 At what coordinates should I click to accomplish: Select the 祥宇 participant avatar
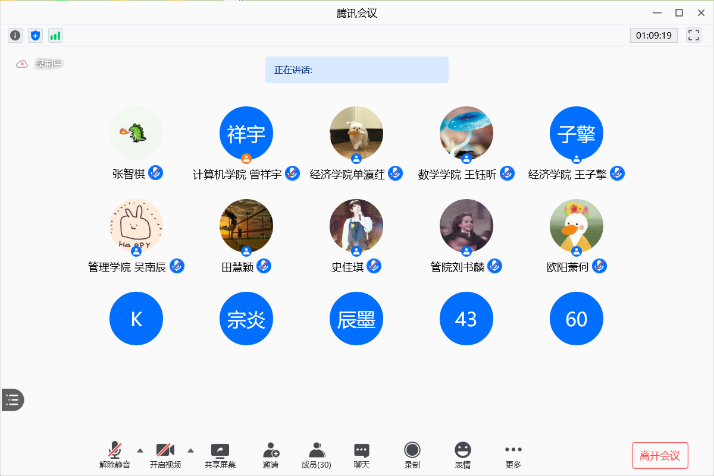[x=246, y=133]
